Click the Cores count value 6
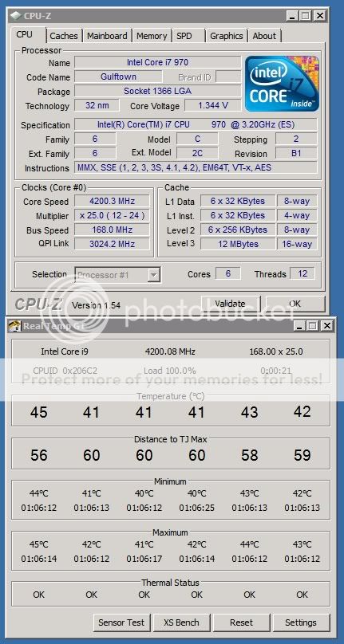The height and width of the screenshot is (644, 344). [x=228, y=273]
